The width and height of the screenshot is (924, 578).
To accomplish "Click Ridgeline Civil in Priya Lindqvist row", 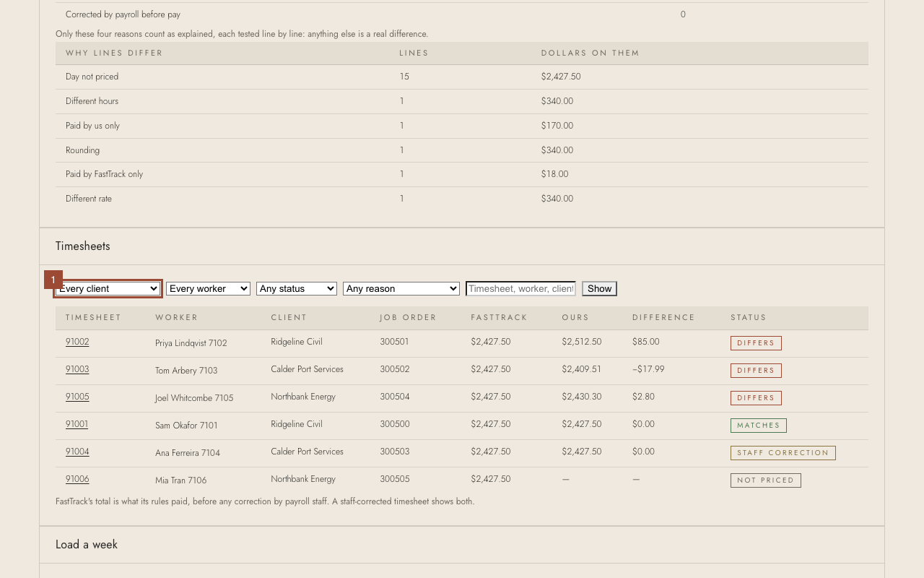I will (x=297, y=342).
